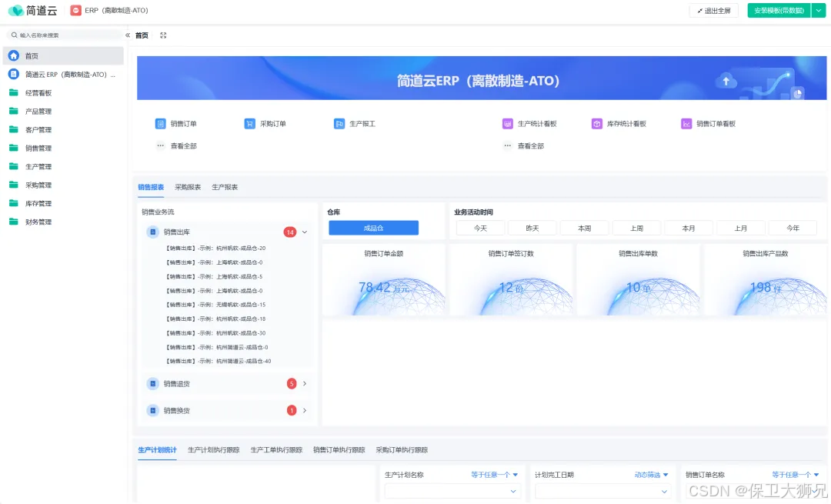
Task: Open the 销售管理 folder
Action: point(14,148)
